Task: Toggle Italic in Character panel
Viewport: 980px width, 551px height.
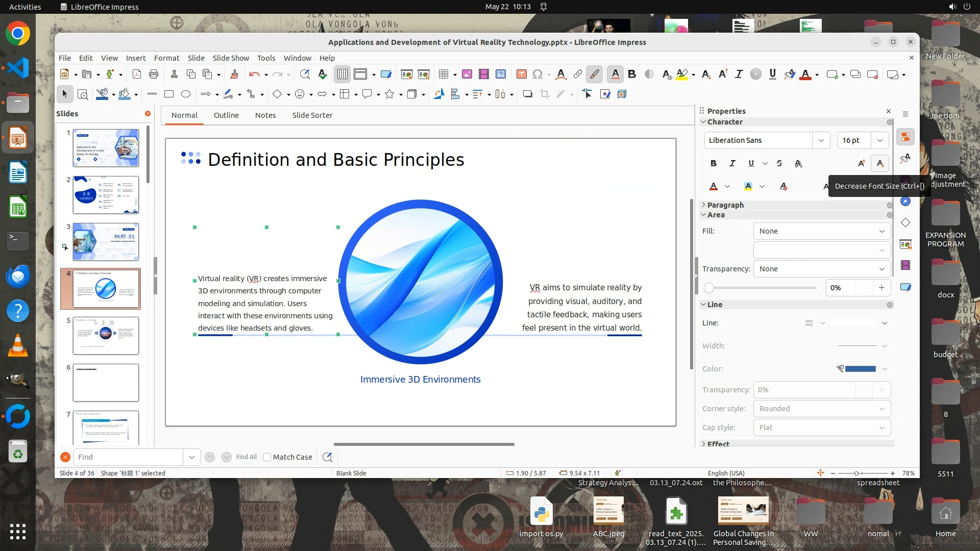Action: click(x=732, y=163)
